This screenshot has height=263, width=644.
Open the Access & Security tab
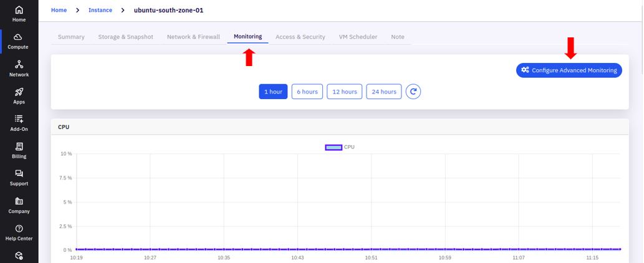300,37
